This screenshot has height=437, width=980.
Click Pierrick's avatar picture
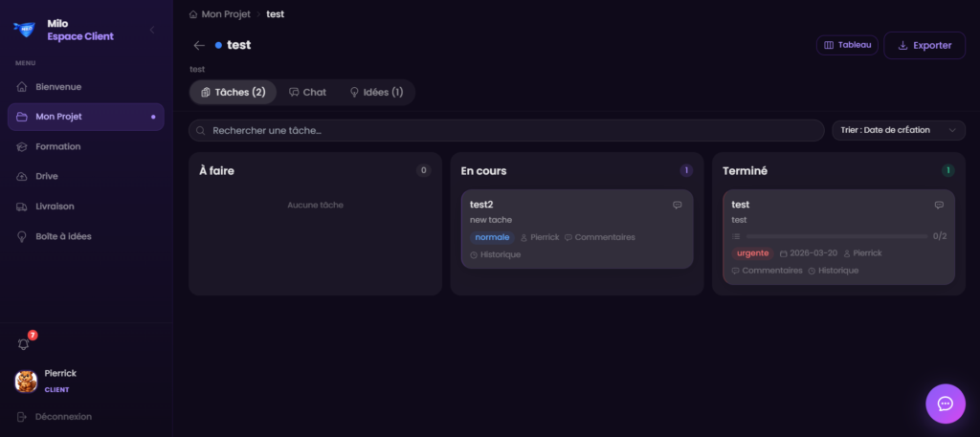point(26,381)
